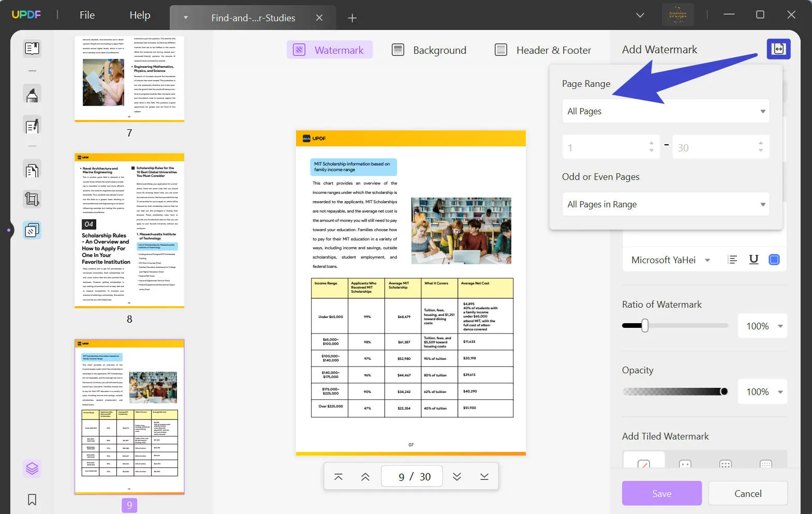This screenshot has height=514, width=812.
Task: Switch to the Header & Footer tab
Action: [x=543, y=50]
